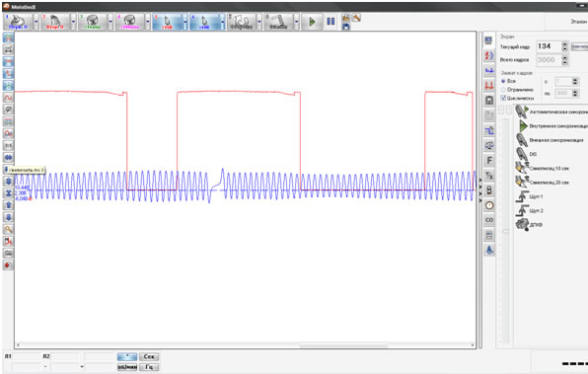Open the wrench settings icon in toolbar
Viewport: 588px width, 374px height.
click(x=356, y=18)
